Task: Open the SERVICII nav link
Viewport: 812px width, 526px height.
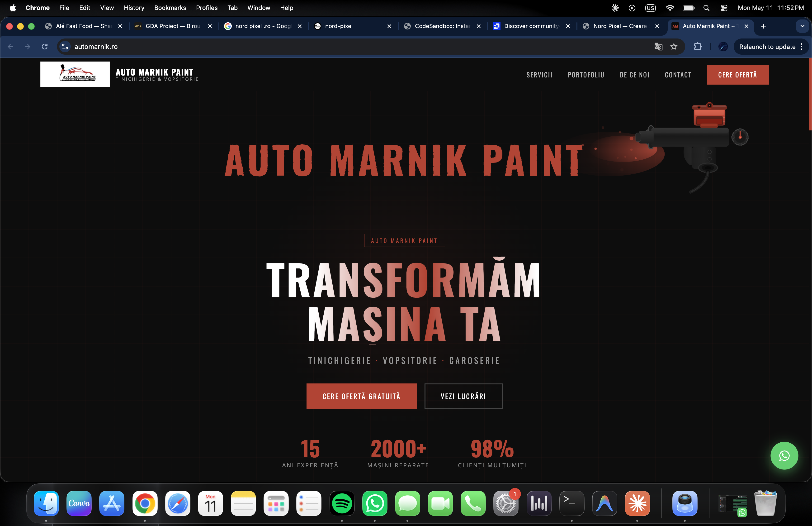Action: (539, 75)
